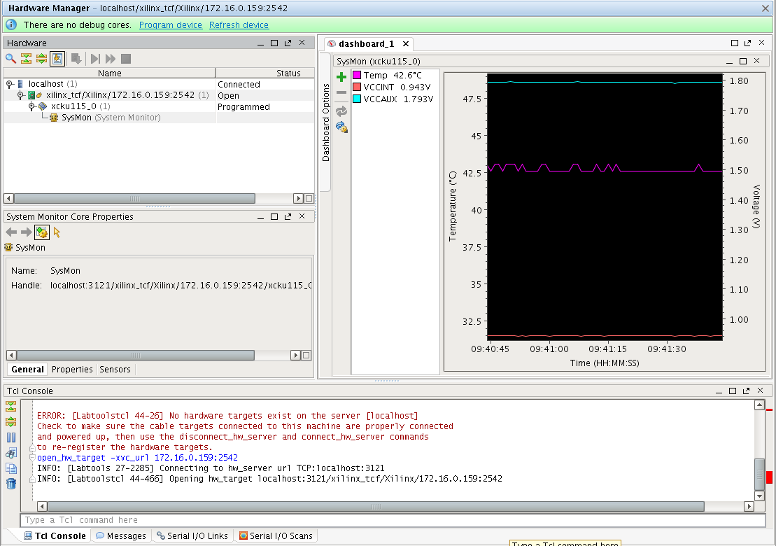Click the Name column header
Image resolution: width=776 pixels, height=546 pixels.
tap(109, 73)
